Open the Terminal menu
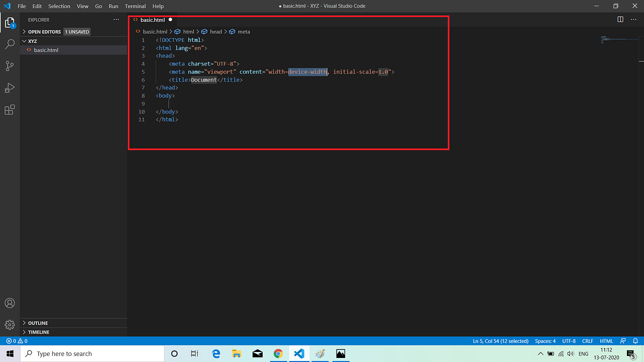Screen dimensions: 644x362 tap(135, 6)
